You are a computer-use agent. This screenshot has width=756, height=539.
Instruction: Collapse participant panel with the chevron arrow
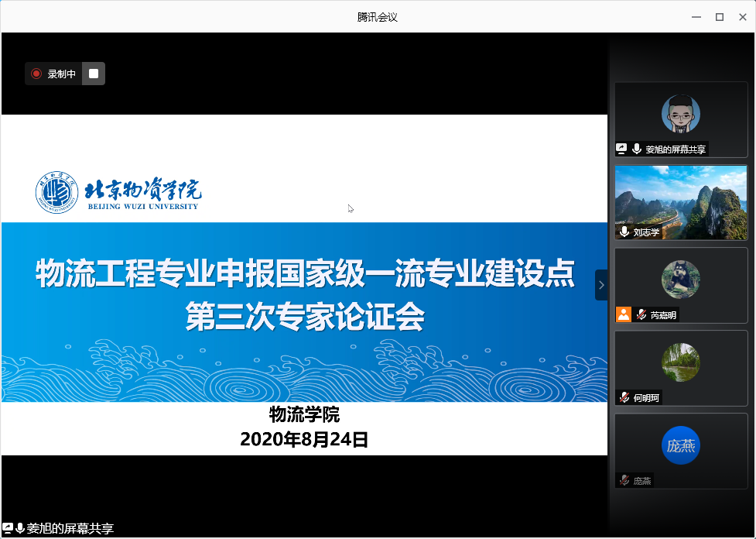tap(601, 285)
